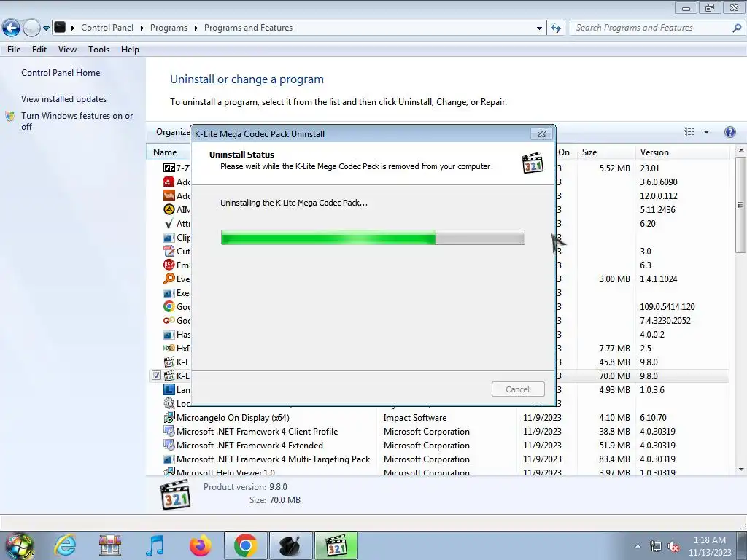The image size is (747, 560).
Task: Open the music note app on taskbar
Action: click(155, 545)
